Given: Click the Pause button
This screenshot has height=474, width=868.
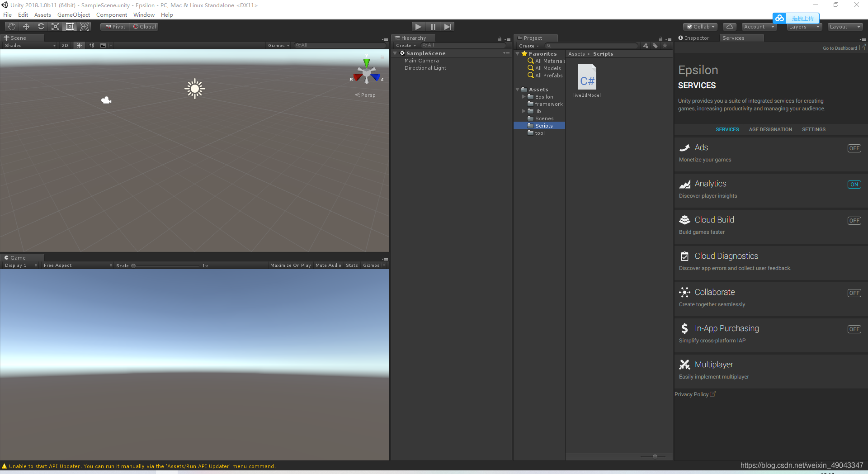Looking at the screenshot, I should coord(433,27).
